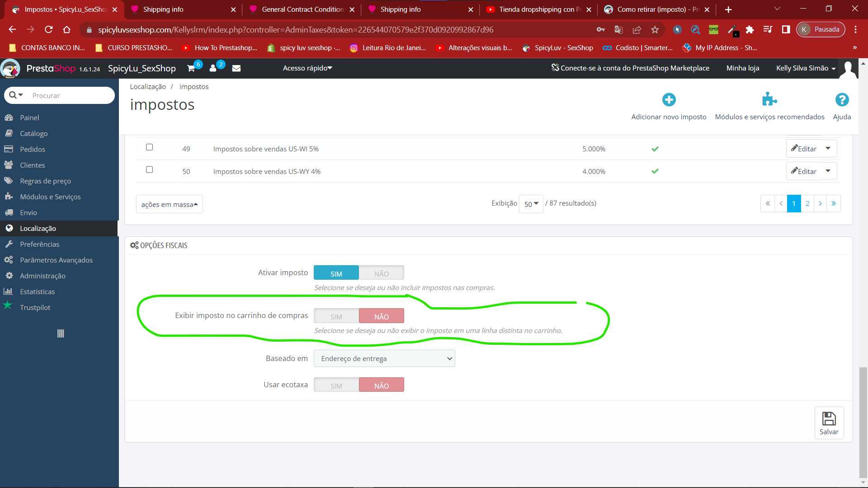The height and width of the screenshot is (488, 868).
Task: Open the new customers notification icon
Action: point(213,68)
